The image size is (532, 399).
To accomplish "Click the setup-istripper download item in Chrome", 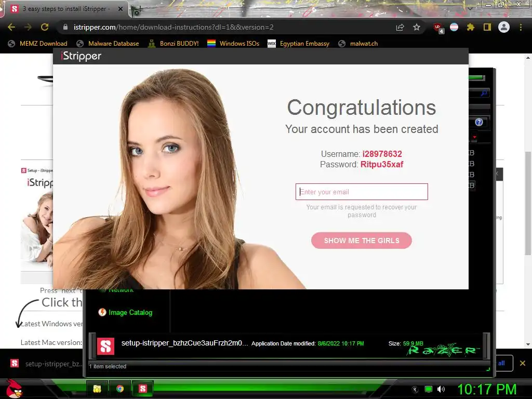I will click(46, 364).
